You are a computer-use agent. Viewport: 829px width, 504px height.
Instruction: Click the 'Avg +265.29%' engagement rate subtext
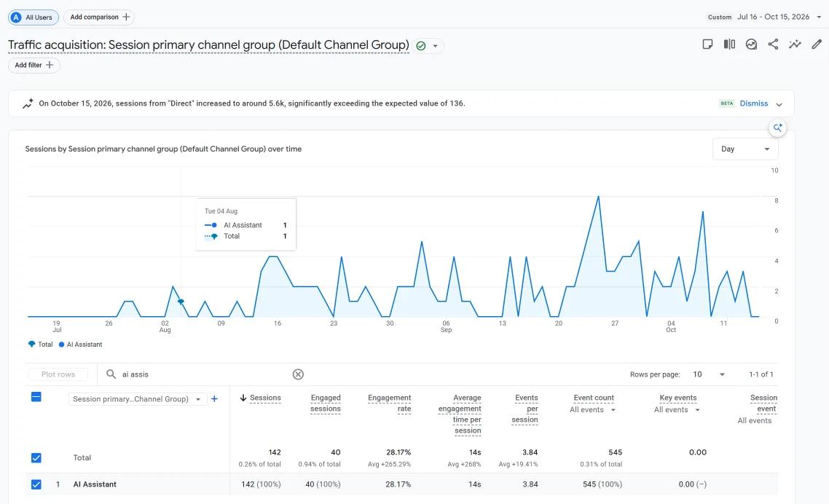[x=389, y=465]
